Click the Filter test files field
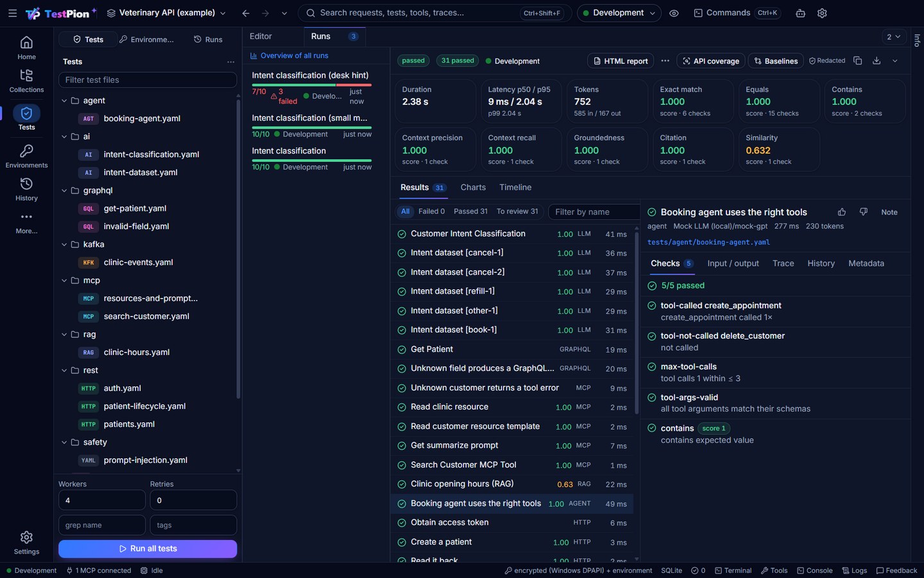Screen dimensions: 924x578 [x=148, y=80]
